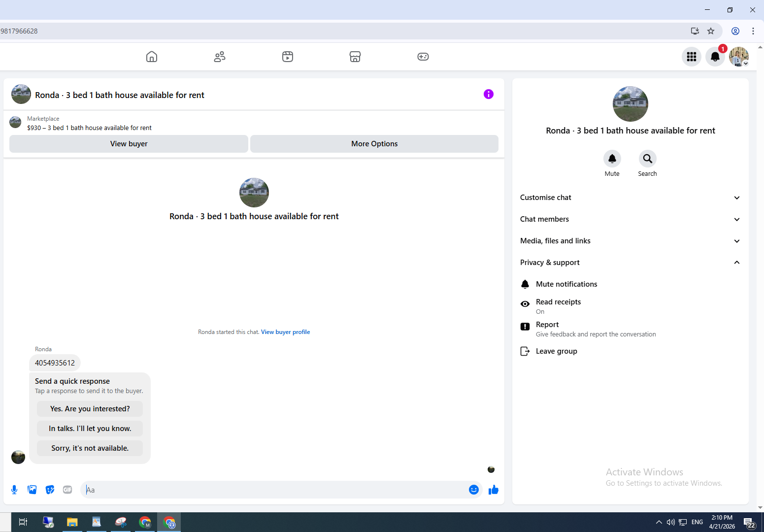The image size is (764, 532).
Task: Click large house avatar in right sidebar
Action: [x=631, y=104]
